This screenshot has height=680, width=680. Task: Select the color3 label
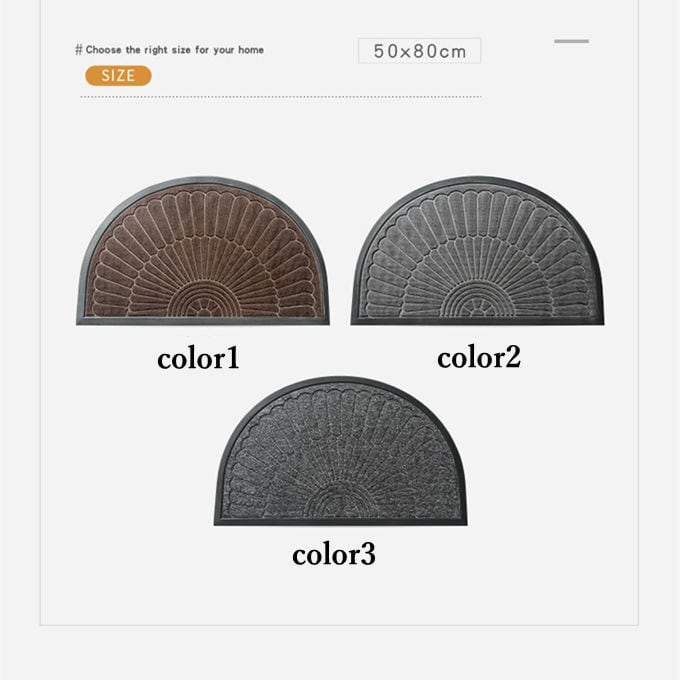334,554
